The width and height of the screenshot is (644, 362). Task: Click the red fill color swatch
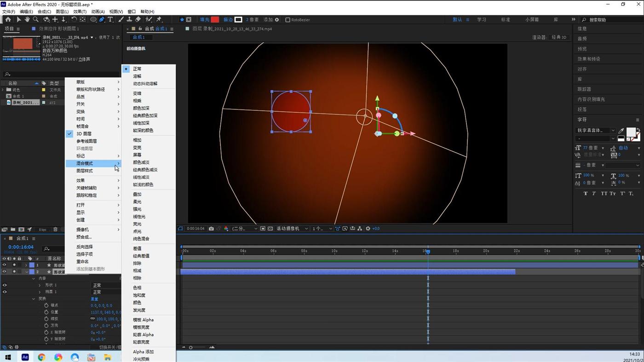click(215, 20)
